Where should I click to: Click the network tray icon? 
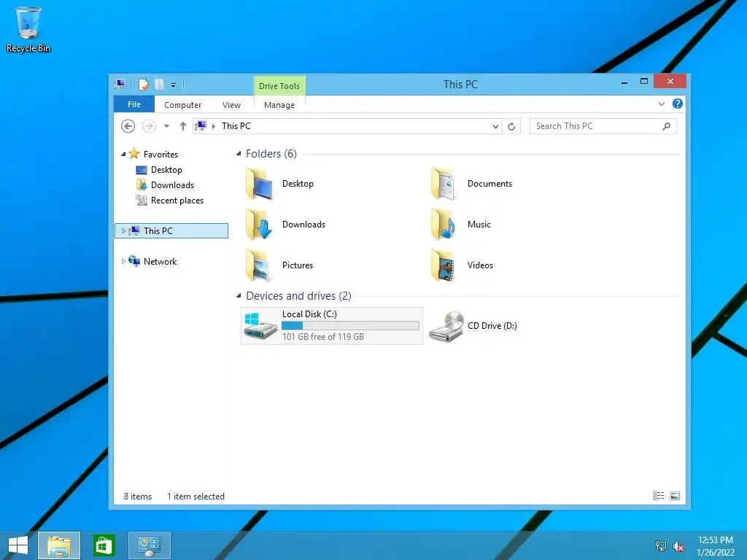660,545
